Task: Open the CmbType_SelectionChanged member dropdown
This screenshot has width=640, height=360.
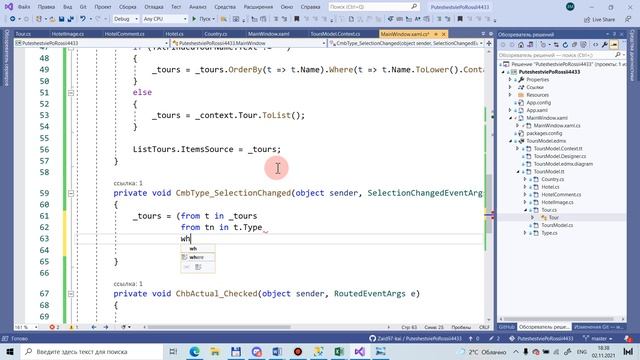Action: (406, 43)
